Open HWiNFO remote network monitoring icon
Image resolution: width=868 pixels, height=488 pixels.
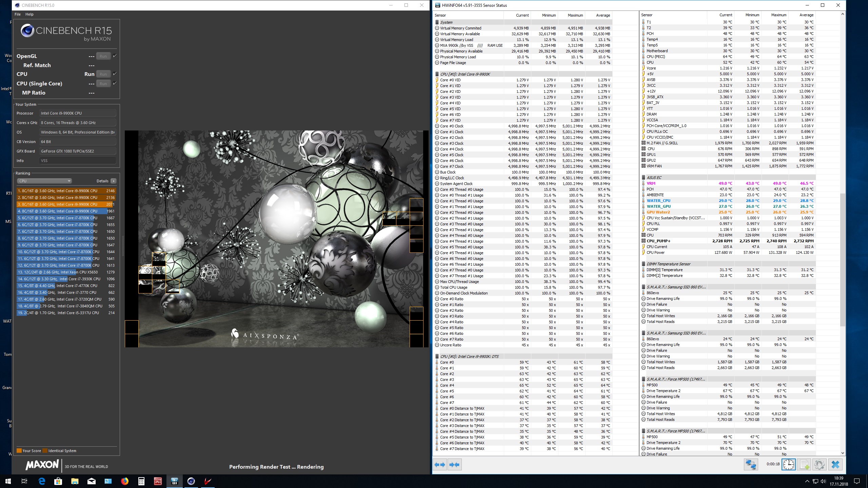tap(751, 464)
